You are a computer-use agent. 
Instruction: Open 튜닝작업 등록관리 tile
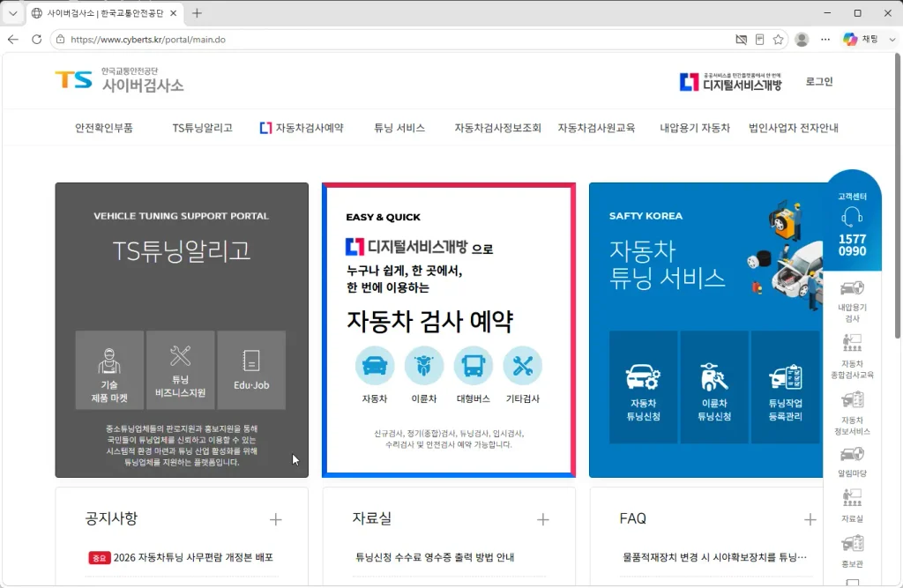coord(785,387)
